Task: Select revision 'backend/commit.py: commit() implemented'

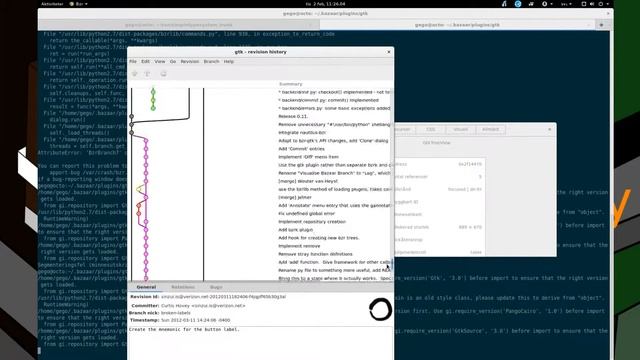Action: pyautogui.click(x=329, y=100)
